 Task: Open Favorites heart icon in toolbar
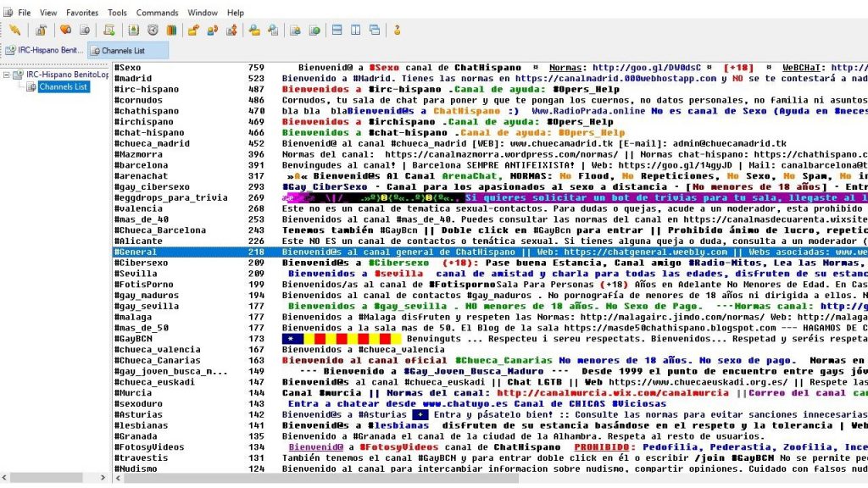point(65,30)
